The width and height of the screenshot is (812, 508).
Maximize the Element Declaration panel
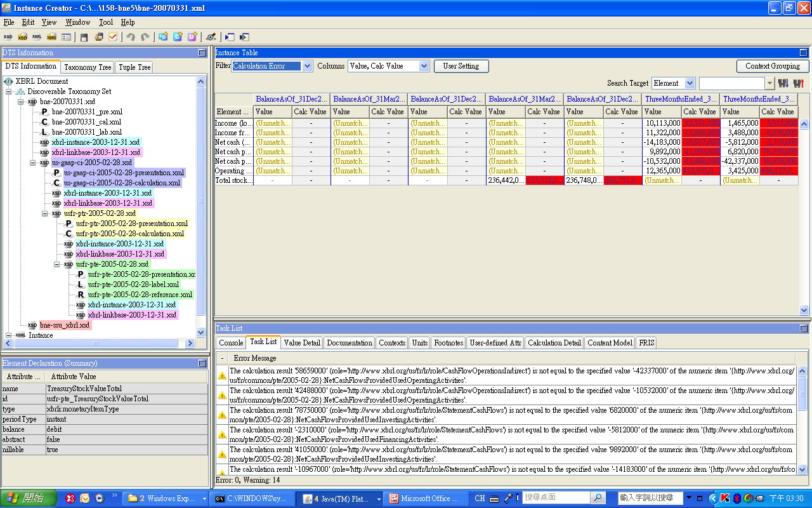pos(202,363)
